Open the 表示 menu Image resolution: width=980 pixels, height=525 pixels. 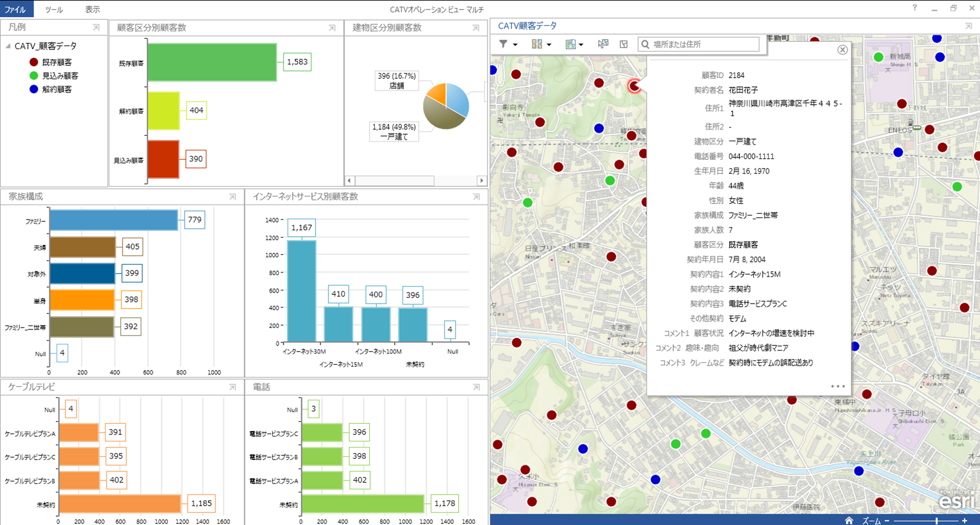(92, 10)
